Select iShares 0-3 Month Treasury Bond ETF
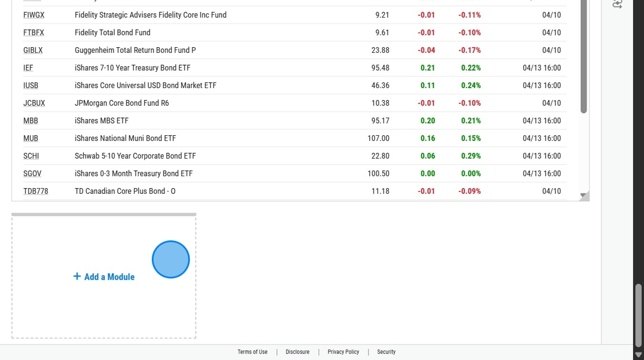This screenshot has width=644, height=360. [133, 174]
